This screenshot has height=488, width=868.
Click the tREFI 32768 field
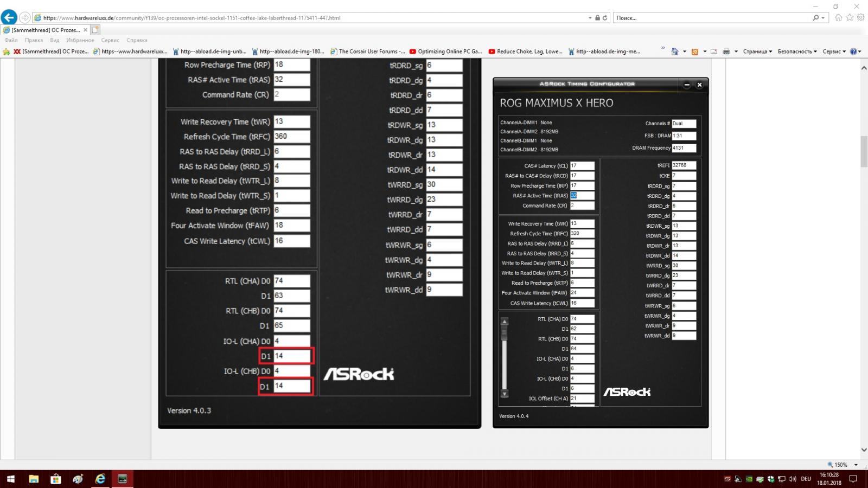(x=684, y=165)
